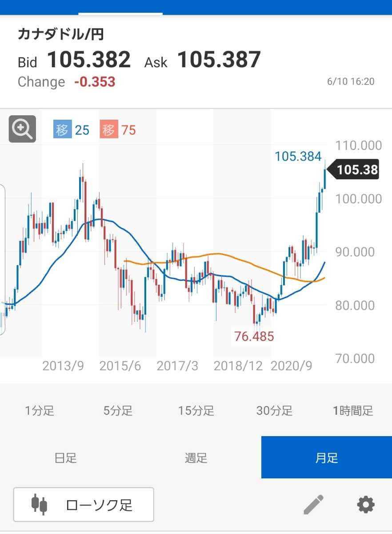
Task: Tap the Bid price 105.382
Action: tap(89, 60)
